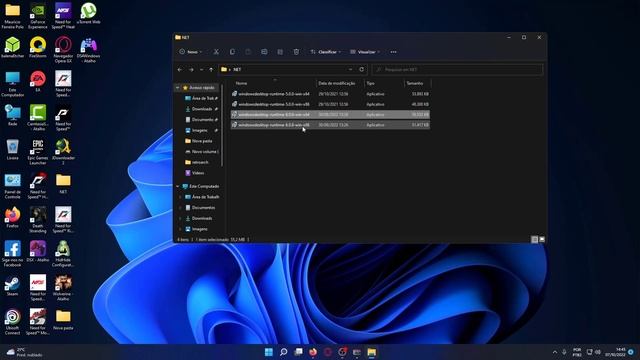Open recent locations chevron beside up arrow
Viewport: 640px width, 360px height.
point(201,69)
